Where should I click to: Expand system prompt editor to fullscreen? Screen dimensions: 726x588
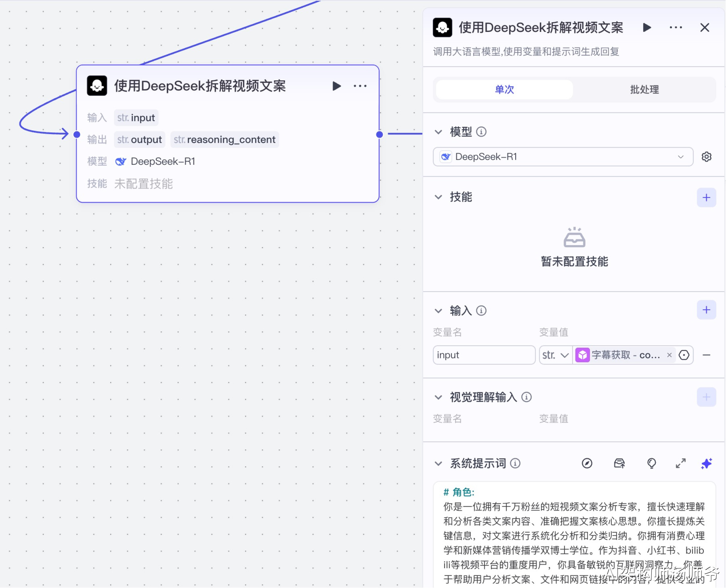point(681,463)
